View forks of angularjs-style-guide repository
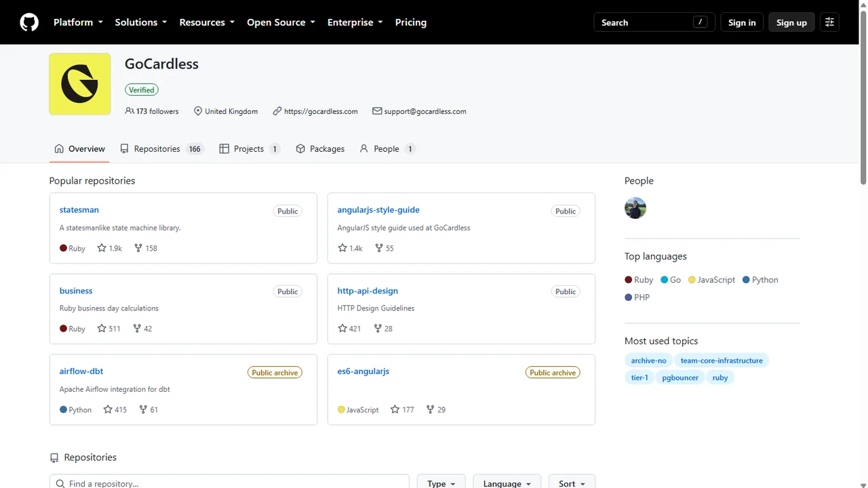 [x=384, y=248]
